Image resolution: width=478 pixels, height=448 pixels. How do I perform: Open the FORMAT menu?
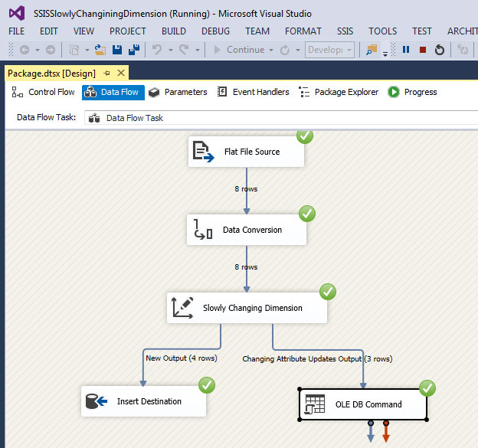pos(303,31)
